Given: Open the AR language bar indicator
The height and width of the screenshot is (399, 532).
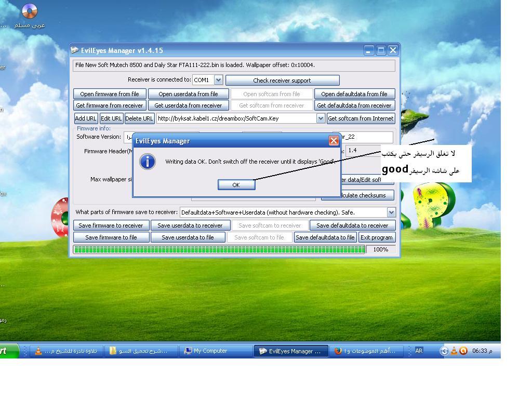Looking at the screenshot, I should 419,351.
